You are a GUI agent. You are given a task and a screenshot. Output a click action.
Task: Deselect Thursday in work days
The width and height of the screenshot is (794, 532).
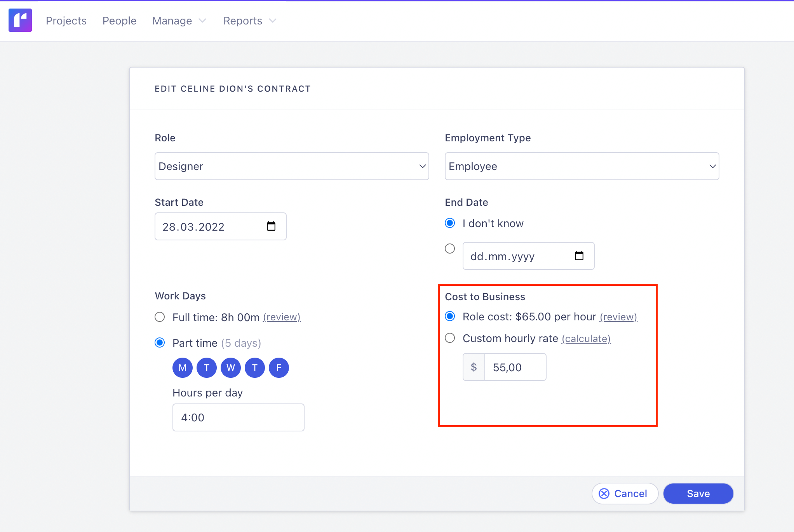(x=254, y=368)
